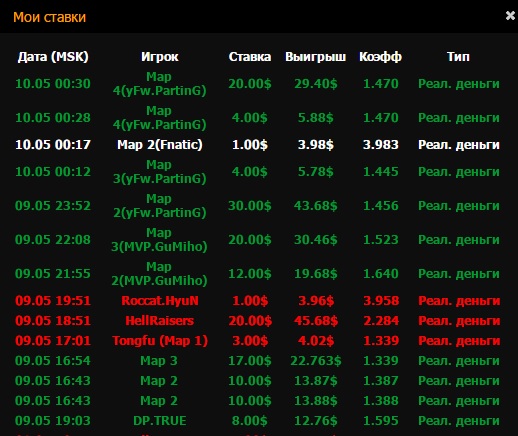Select the date 10.05 00:12
Screen dimensions: 518x436
pyautogui.click(x=53, y=172)
